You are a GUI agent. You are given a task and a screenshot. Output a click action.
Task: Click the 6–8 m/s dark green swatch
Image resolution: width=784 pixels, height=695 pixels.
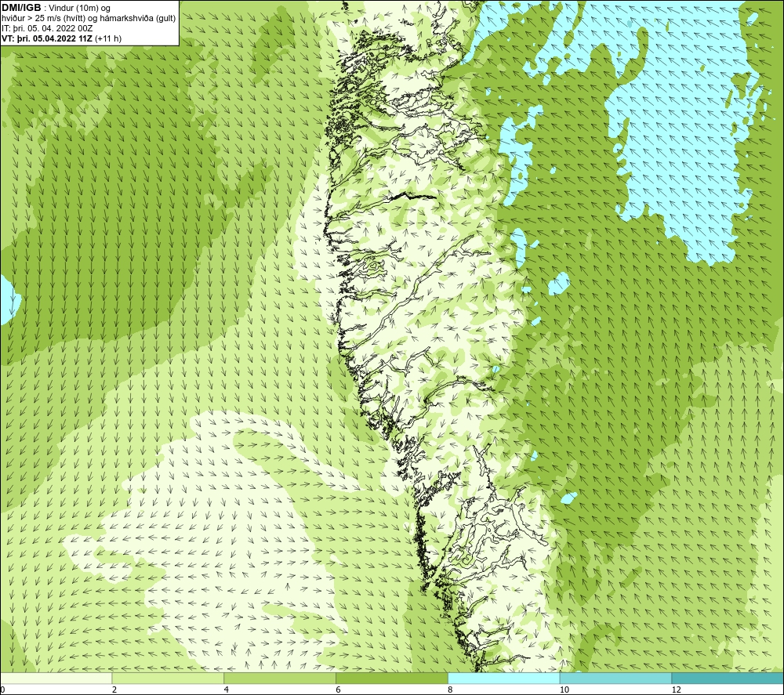click(392, 678)
